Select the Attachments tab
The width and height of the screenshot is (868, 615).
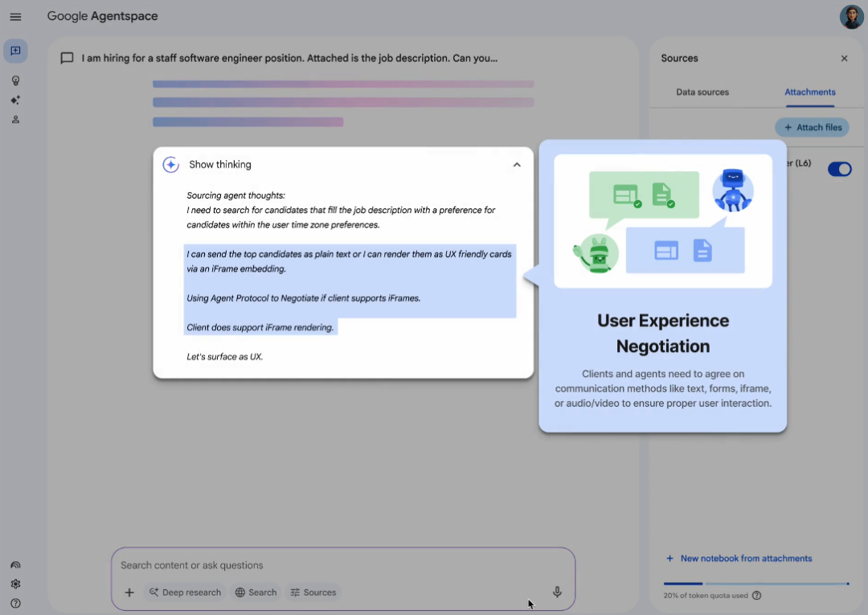810,92
